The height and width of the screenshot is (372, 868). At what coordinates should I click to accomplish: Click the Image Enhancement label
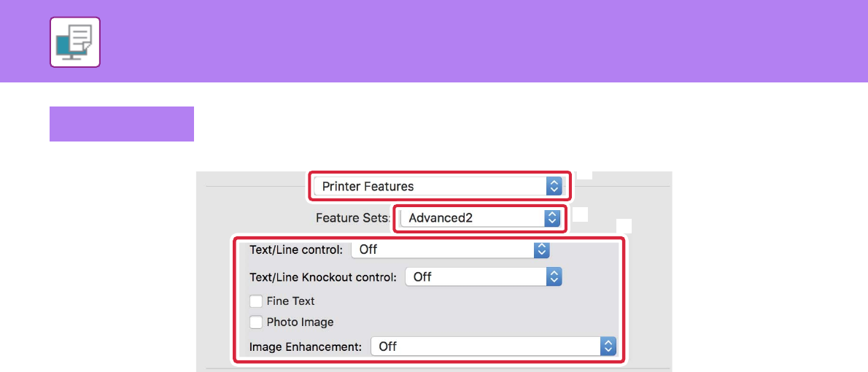[x=305, y=346]
